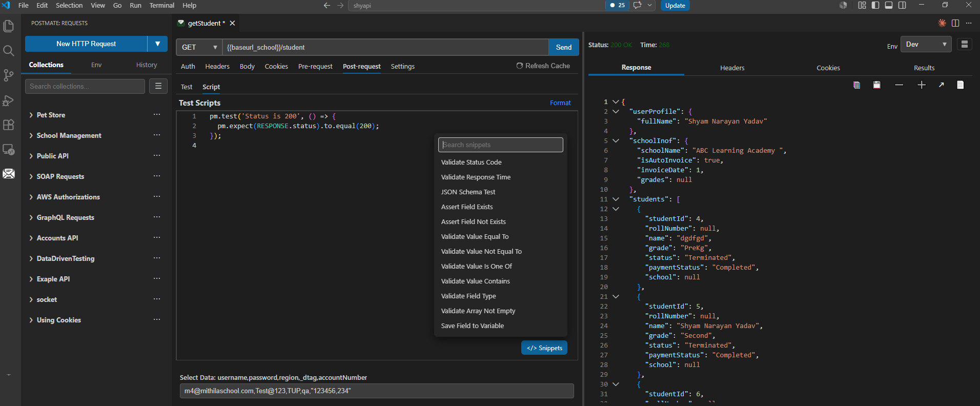Click the document icon in response toolbar
The width and height of the screenshot is (980, 406).
click(x=961, y=85)
